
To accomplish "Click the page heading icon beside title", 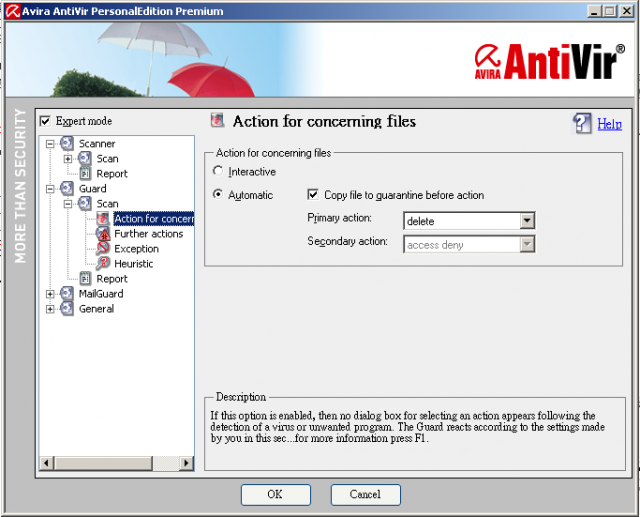I will (218, 120).
